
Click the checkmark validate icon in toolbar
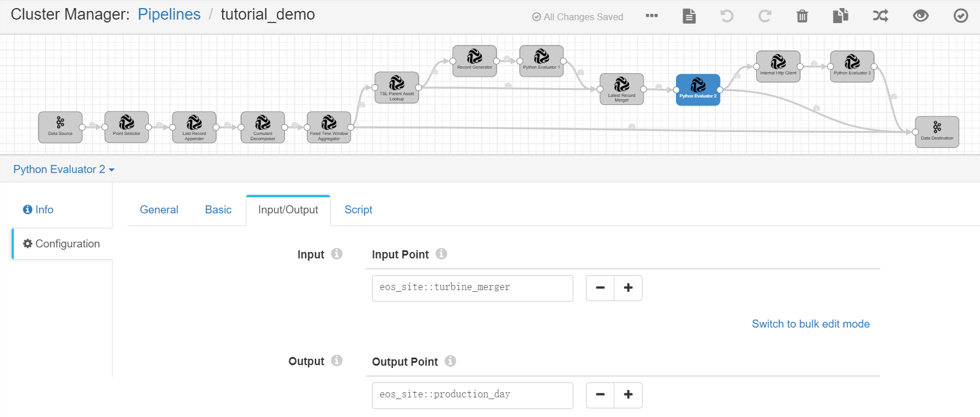(960, 16)
